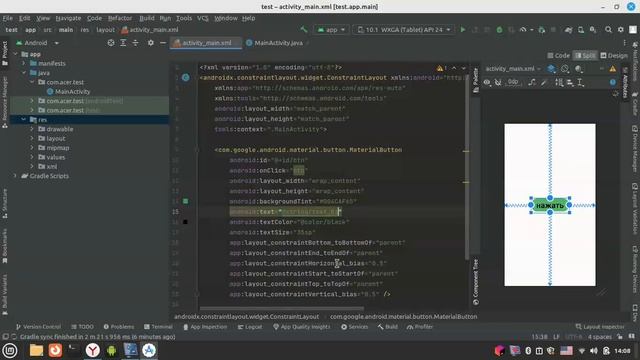Click the black textColor swatch in gutter
This screenshot has width=640, height=360.
185,222
